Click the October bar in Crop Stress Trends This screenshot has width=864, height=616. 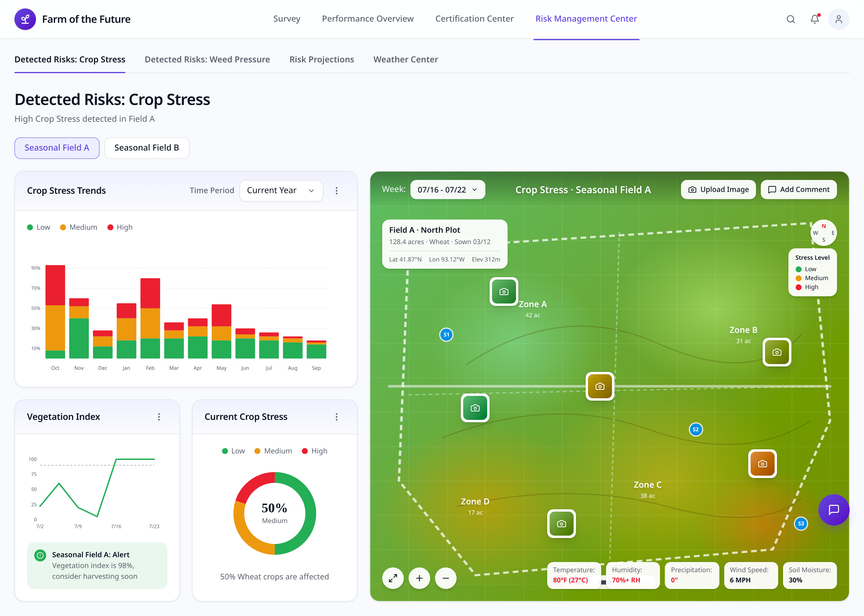[55, 312]
